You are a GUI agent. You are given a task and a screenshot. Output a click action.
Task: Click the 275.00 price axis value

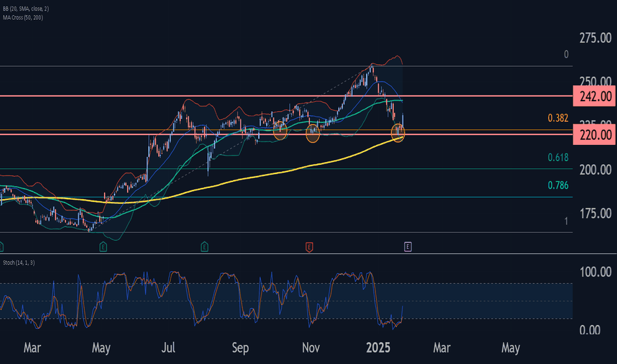pos(595,38)
